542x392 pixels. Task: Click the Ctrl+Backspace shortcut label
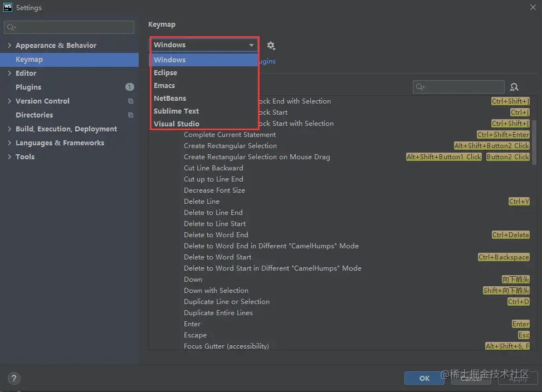tap(504, 257)
